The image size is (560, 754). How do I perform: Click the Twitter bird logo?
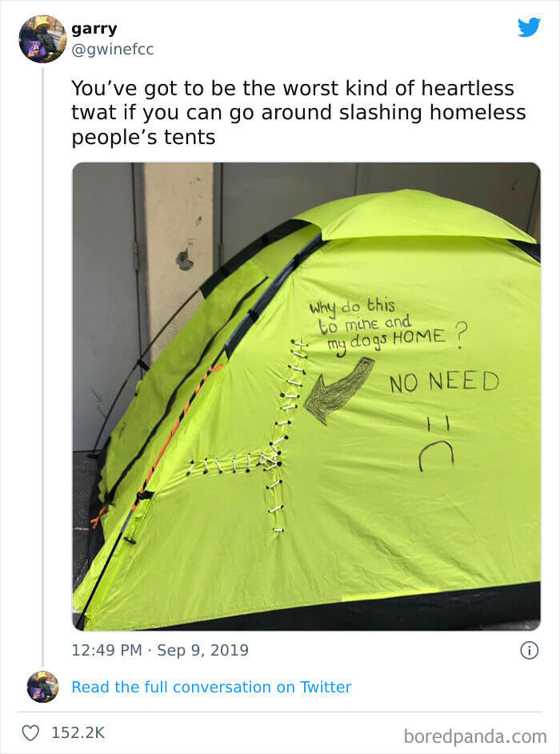pyautogui.click(x=529, y=27)
